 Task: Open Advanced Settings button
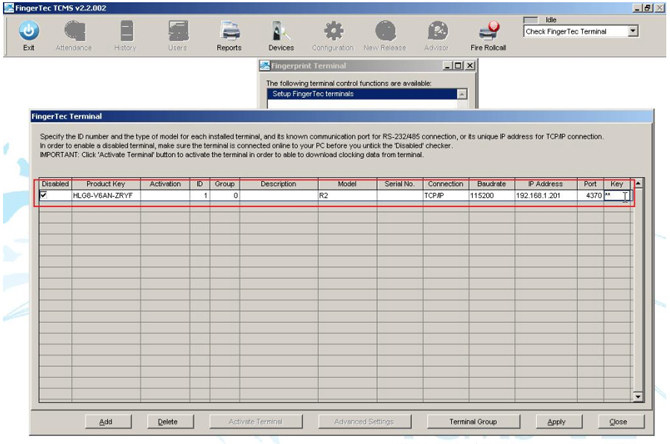pos(364,422)
